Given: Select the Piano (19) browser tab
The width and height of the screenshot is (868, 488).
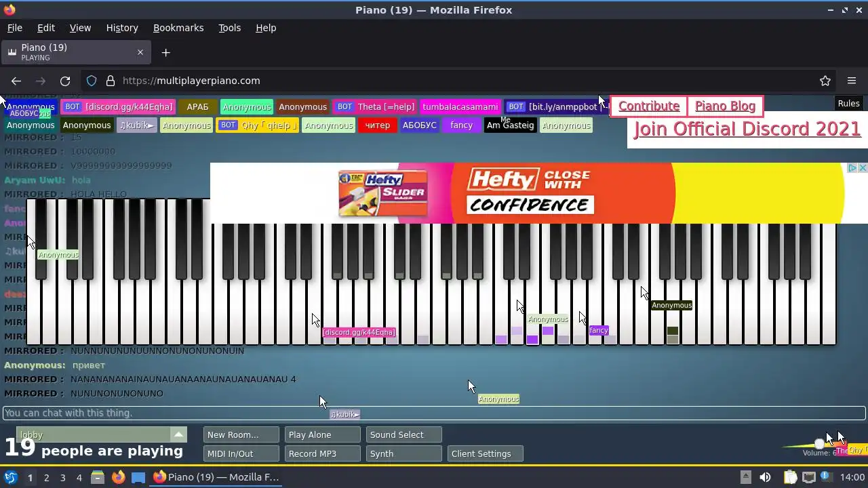Looking at the screenshot, I should 75,52.
